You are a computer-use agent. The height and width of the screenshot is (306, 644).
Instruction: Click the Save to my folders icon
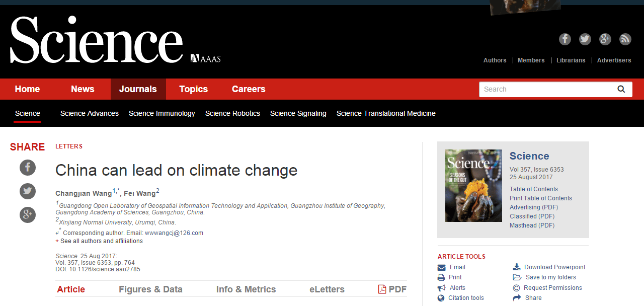pos(517,277)
